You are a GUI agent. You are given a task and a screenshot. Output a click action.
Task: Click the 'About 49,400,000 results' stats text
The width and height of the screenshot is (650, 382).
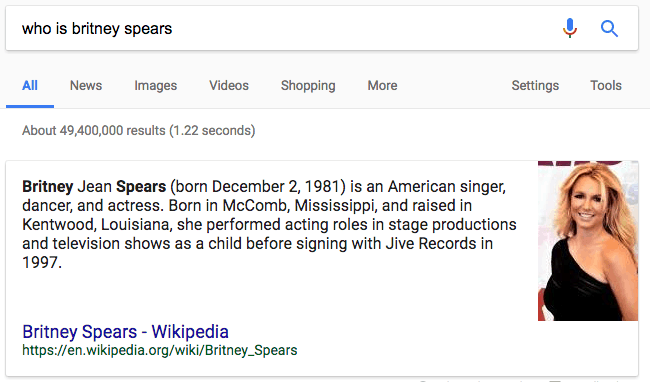138,131
